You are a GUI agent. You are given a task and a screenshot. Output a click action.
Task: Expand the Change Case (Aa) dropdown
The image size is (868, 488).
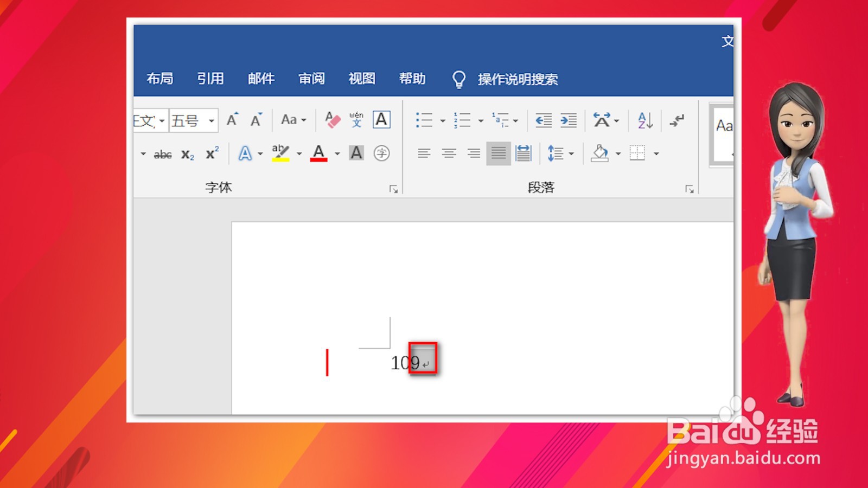click(x=304, y=120)
